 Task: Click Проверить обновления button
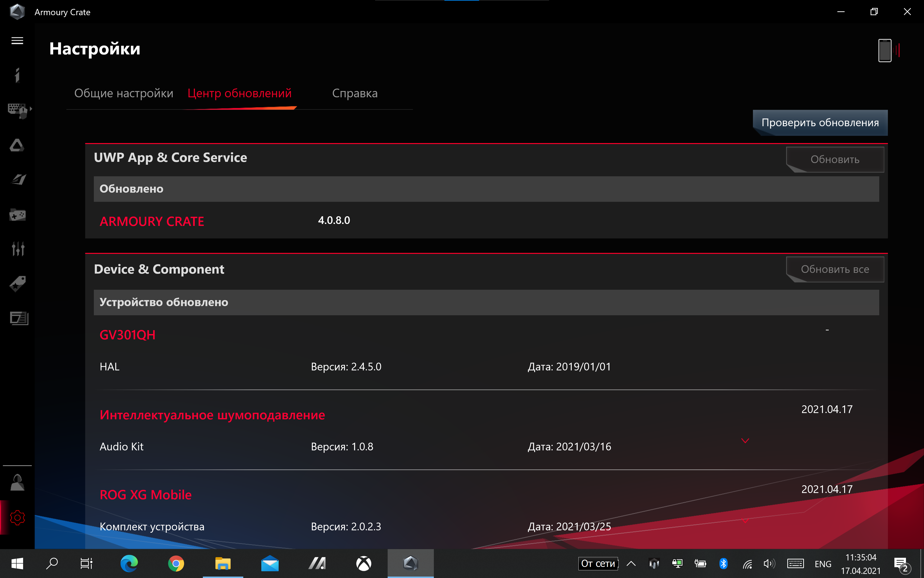[820, 123]
